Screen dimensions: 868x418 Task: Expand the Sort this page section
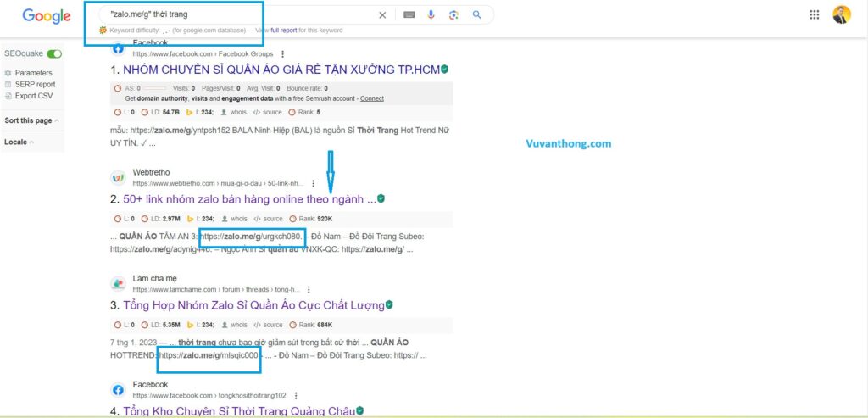[x=31, y=120]
